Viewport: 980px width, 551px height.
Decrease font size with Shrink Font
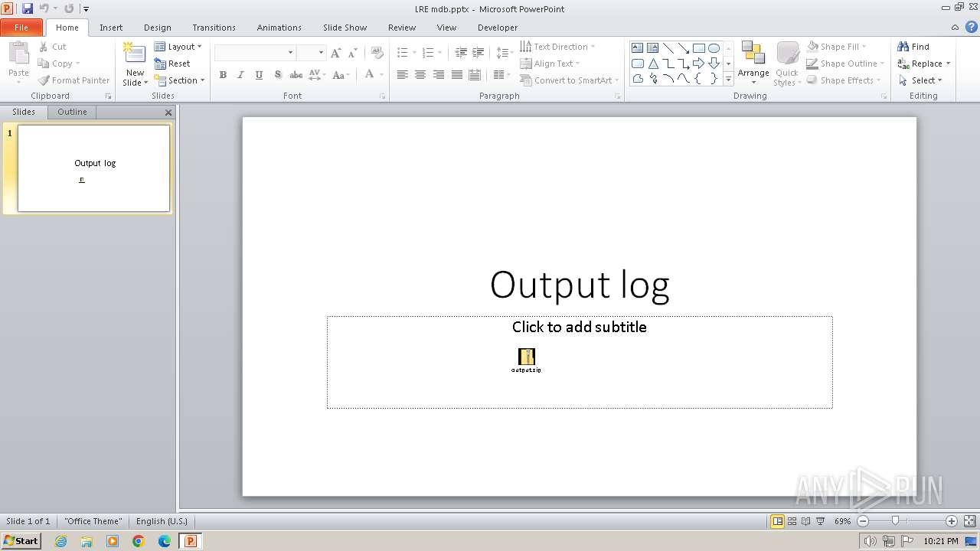tap(352, 53)
